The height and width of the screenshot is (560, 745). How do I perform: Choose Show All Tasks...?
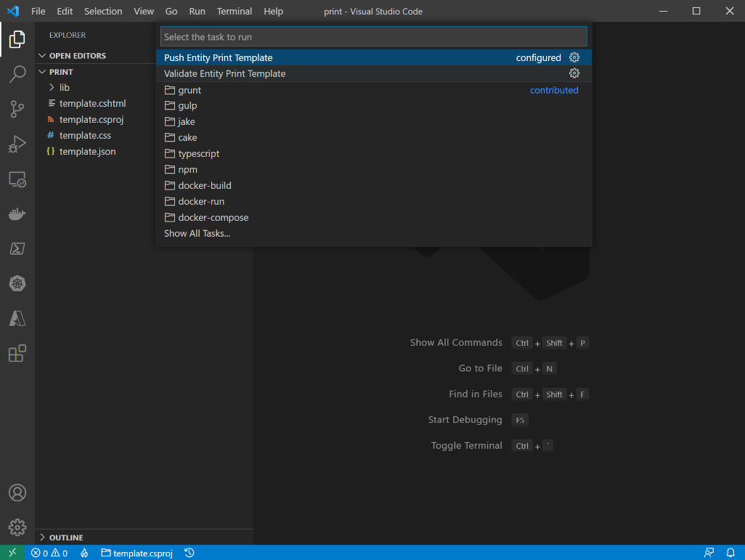pos(374,233)
